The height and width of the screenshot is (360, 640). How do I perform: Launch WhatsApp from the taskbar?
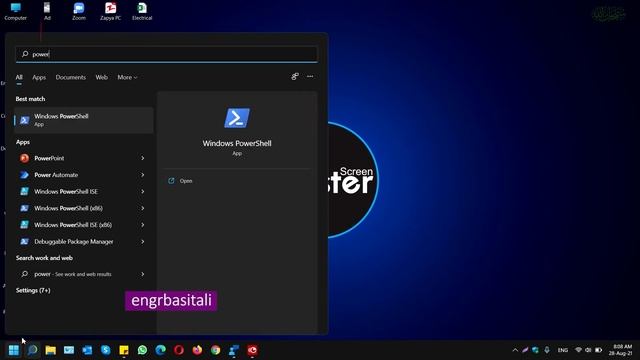pos(142,350)
